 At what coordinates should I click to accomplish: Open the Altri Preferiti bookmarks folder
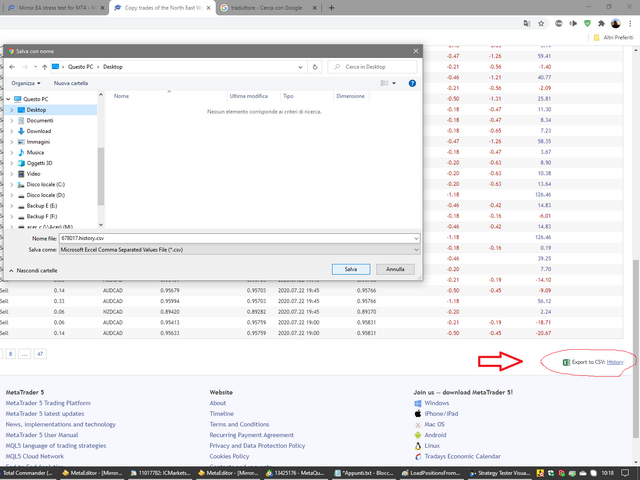tap(613, 38)
